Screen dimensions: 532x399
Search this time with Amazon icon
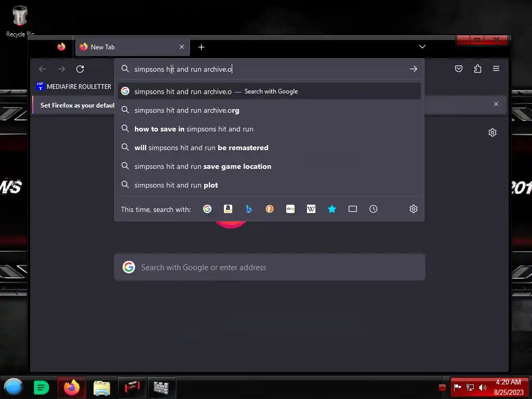click(228, 209)
